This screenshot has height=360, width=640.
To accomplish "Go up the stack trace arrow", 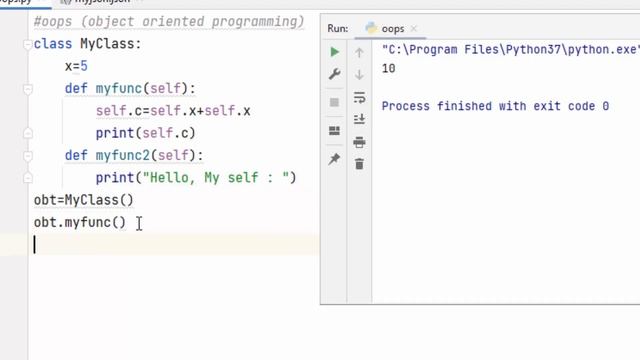I will [x=359, y=52].
